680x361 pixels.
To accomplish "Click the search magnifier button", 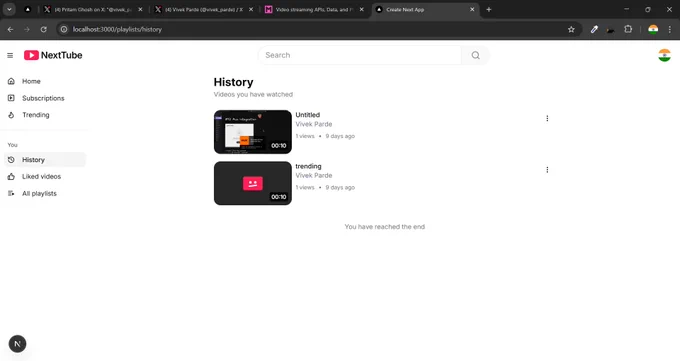I will 475,55.
